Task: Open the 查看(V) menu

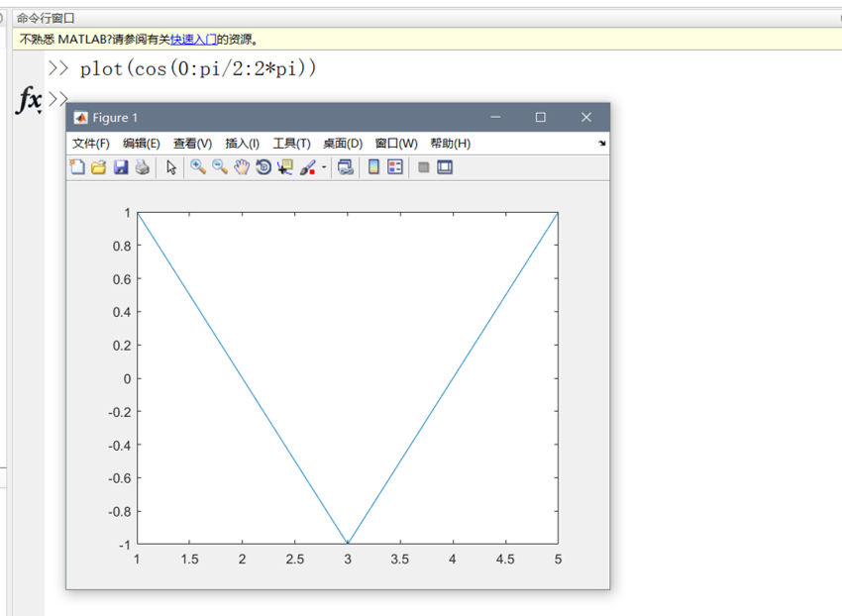Action: click(192, 144)
